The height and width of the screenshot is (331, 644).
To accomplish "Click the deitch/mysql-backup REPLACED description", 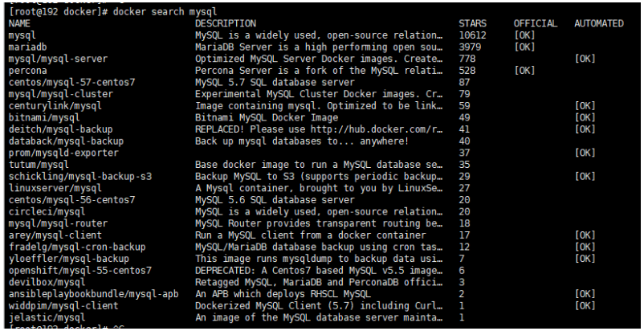I will click(x=319, y=129).
